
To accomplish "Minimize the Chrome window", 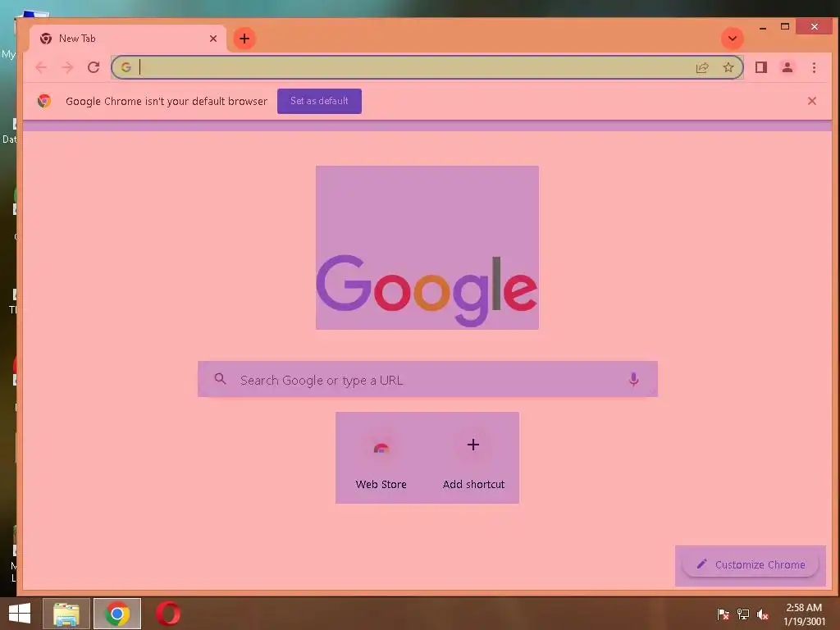I will (x=763, y=27).
